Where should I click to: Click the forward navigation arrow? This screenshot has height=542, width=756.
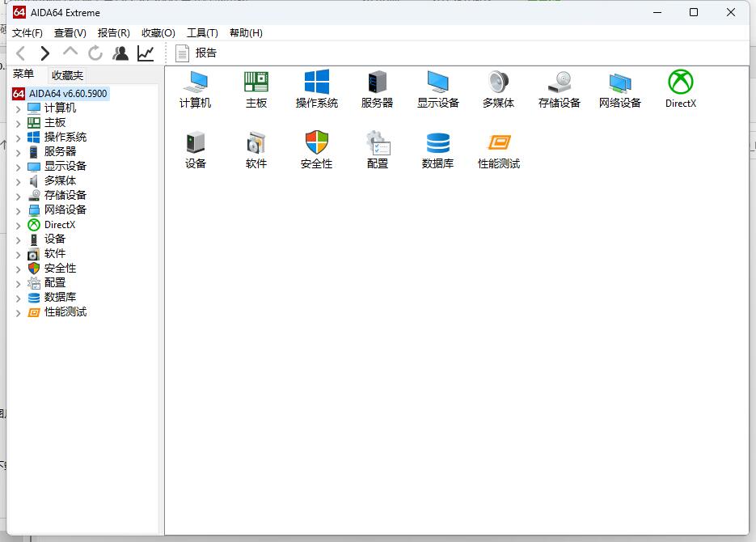(x=45, y=53)
